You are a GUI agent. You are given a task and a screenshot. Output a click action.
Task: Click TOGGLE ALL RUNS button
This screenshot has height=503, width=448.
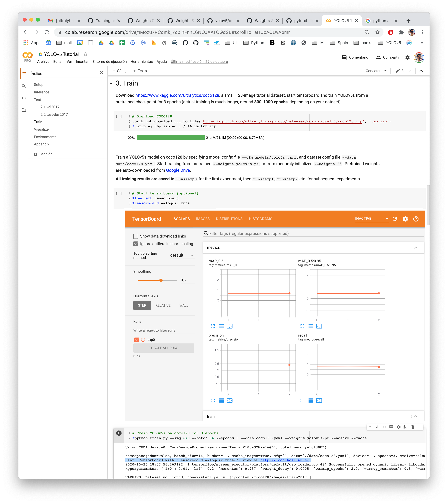(x=164, y=348)
